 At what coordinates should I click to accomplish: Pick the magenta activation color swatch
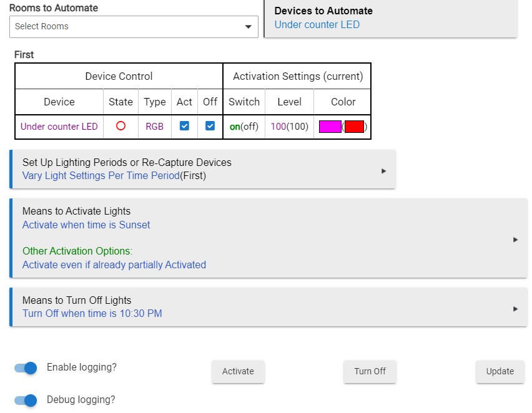330,127
